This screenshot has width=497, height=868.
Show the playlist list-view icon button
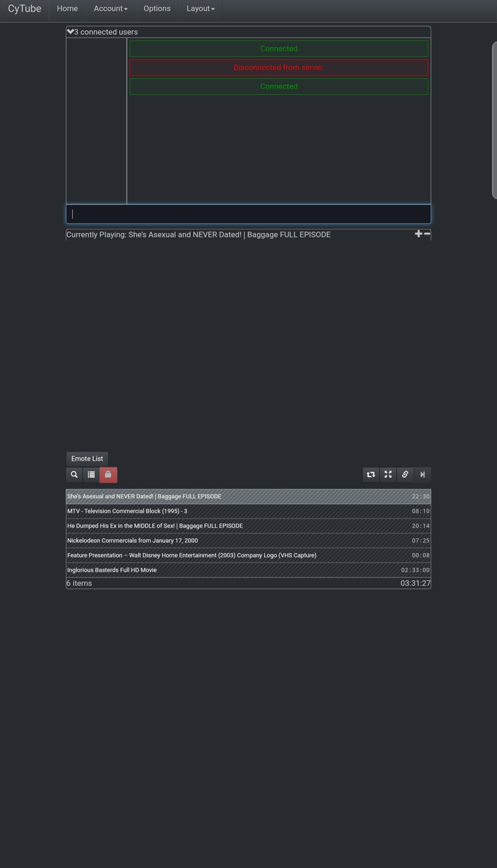91,475
